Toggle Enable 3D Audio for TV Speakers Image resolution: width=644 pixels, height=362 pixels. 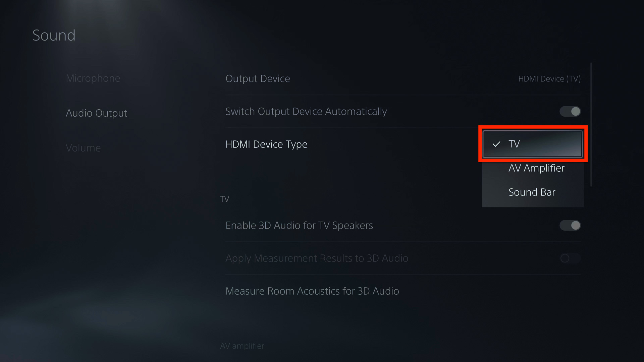point(570,226)
